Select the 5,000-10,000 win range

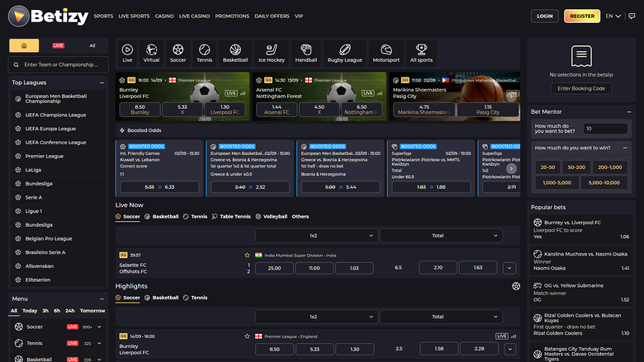coord(604,183)
